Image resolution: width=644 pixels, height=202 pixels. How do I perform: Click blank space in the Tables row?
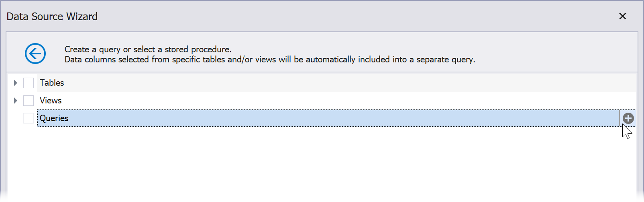coord(321,83)
